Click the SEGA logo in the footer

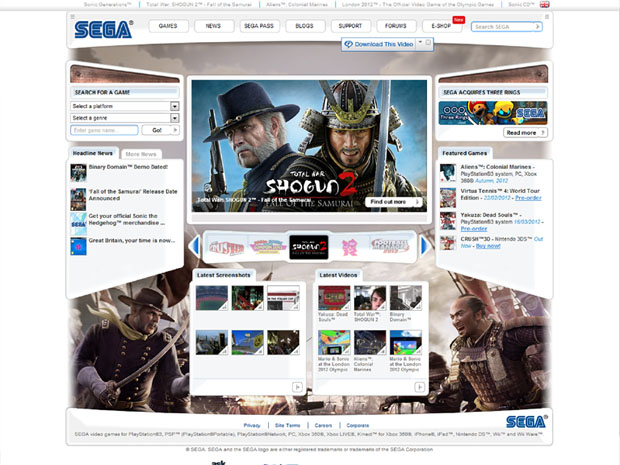[527, 422]
